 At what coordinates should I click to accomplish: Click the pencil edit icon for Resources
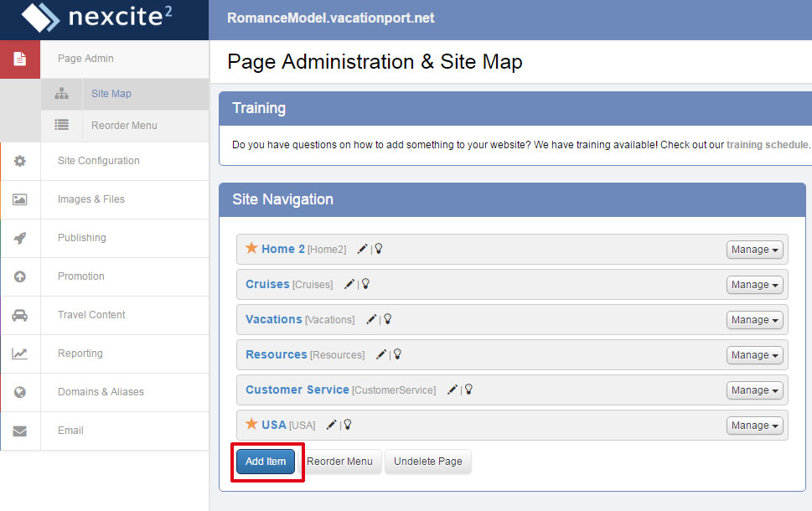(x=380, y=354)
